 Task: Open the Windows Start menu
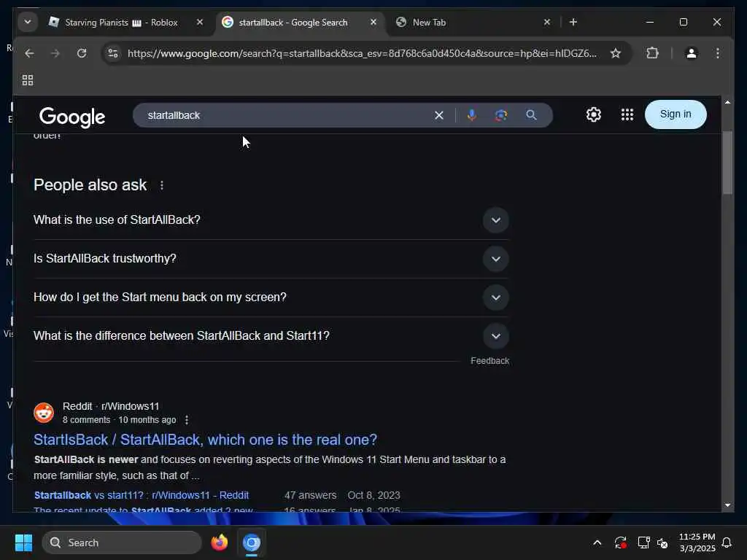[23, 542]
